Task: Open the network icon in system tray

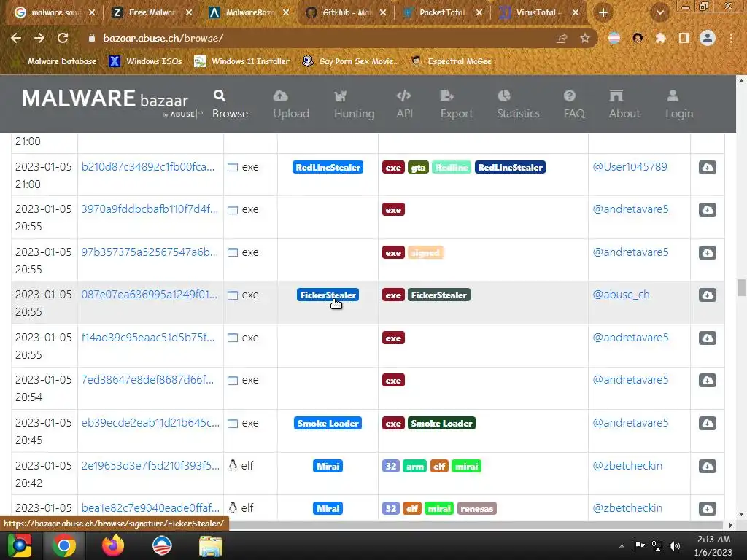Action: tap(657, 546)
